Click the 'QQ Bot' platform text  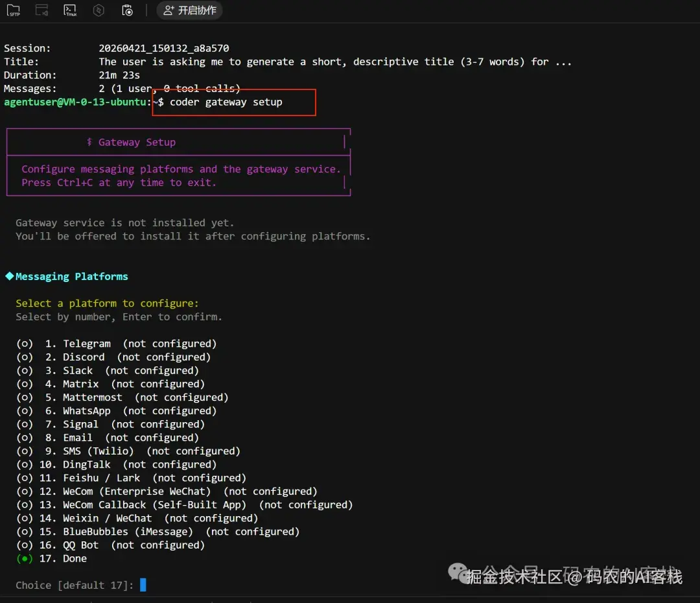coord(80,545)
